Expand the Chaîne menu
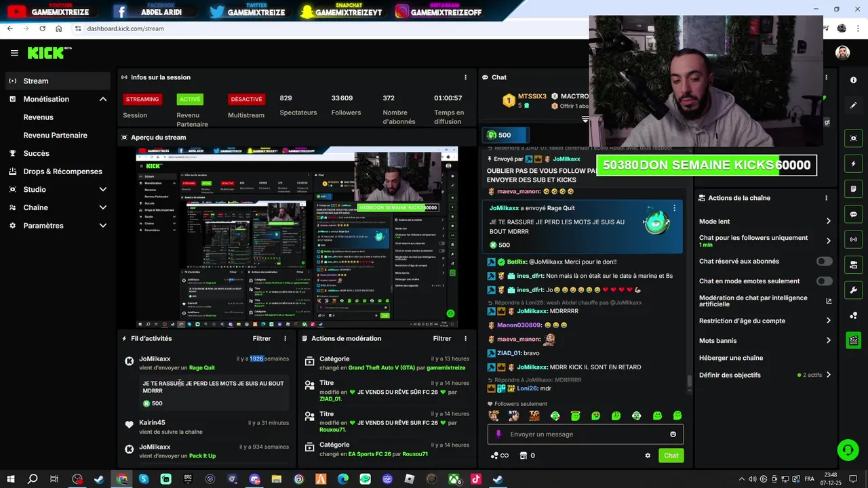 click(103, 207)
